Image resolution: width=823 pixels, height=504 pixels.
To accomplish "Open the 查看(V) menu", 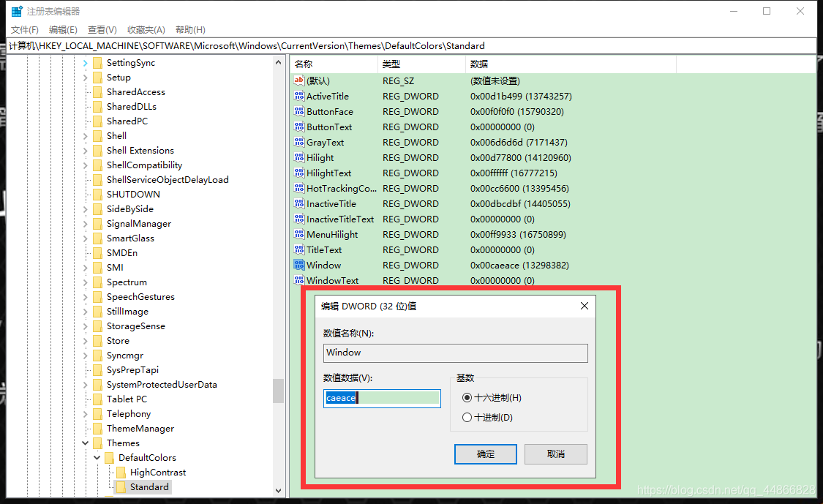I will (x=100, y=29).
